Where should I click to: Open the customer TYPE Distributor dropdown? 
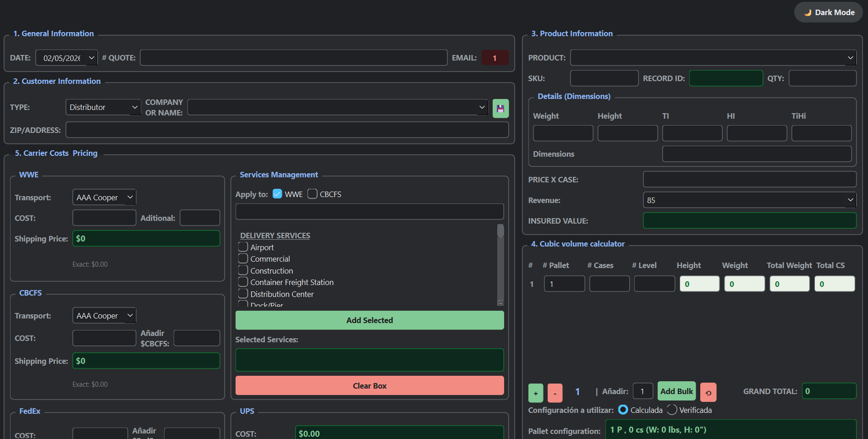[103, 107]
